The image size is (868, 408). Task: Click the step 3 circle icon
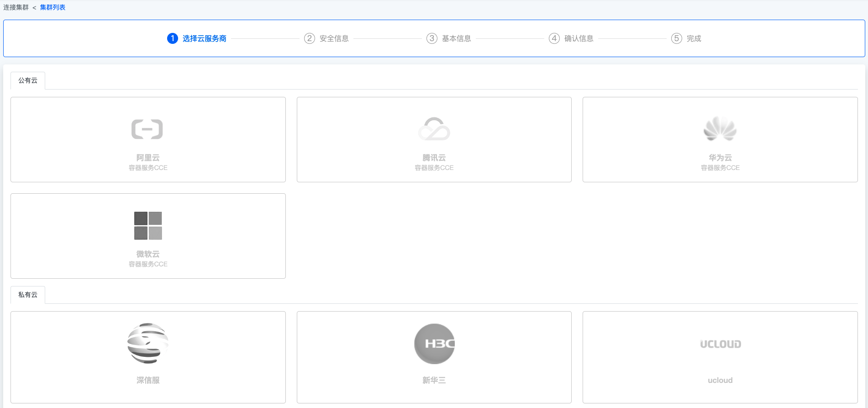pyautogui.click(x=432, y=38)
